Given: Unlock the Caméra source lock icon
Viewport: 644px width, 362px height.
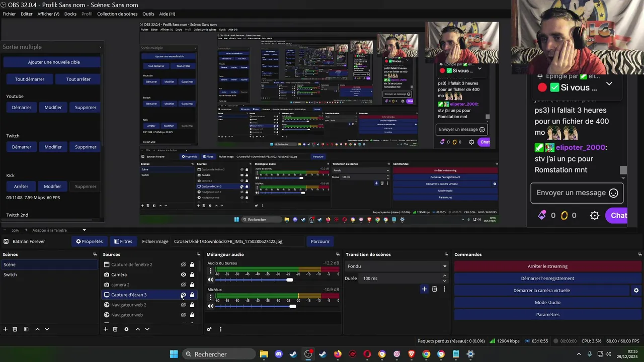Looking at the screenshot, I should [192, 275].
